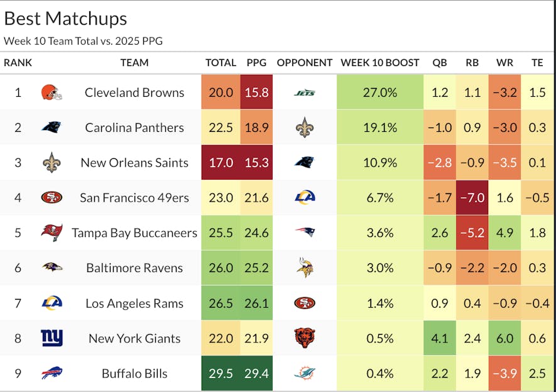Click the New Orleans Saints fleur-de-lis team logo
This screenshot has width=556, height=392.
[x=52, y=163]
